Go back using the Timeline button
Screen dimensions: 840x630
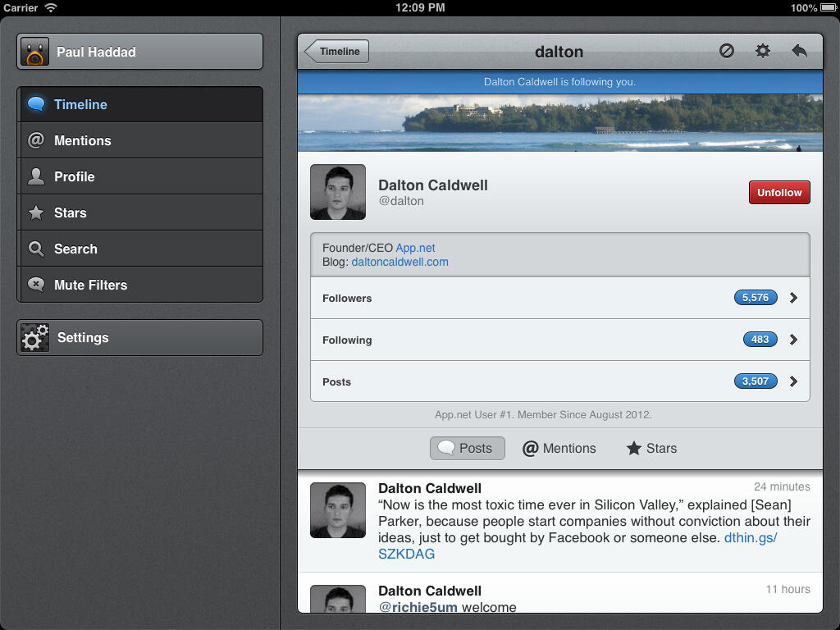click(336, 52)
